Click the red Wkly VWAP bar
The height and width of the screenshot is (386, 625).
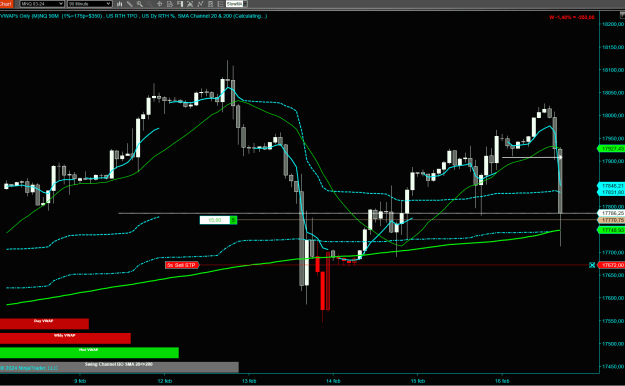coord(65,338)
